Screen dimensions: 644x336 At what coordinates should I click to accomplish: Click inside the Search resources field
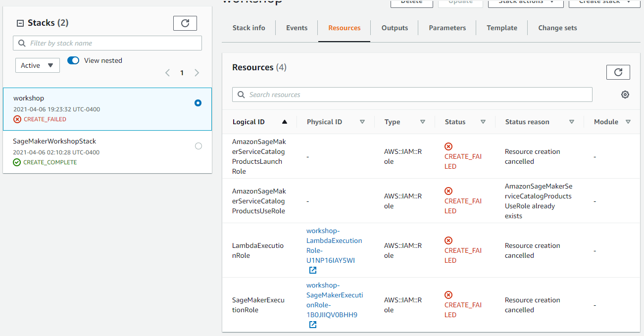412,94
